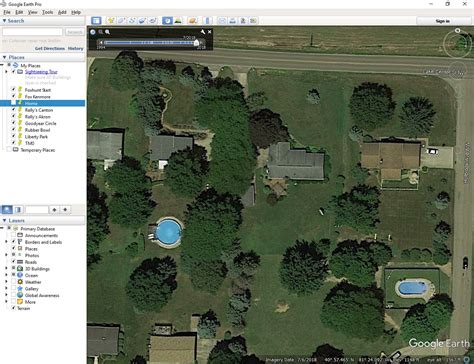Click the Print toolbar icon

[233, 21]
